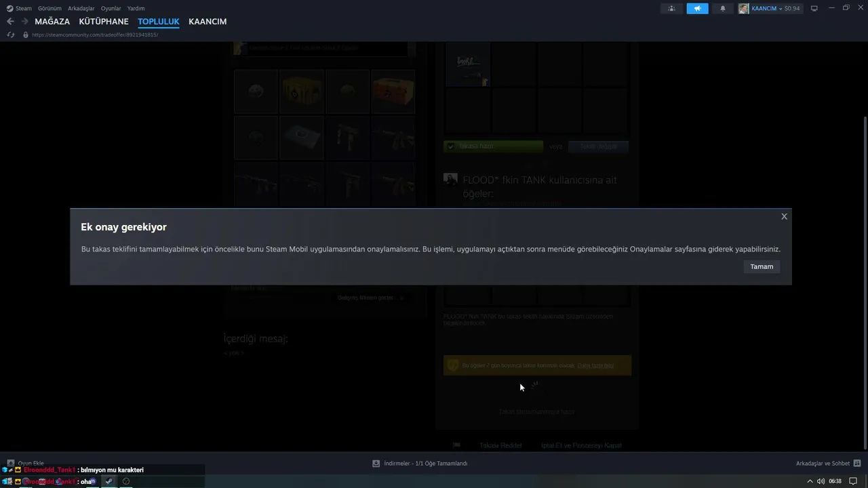
Task: Close the Ek onay gerekiyor dialog
Action: [784, 216]
